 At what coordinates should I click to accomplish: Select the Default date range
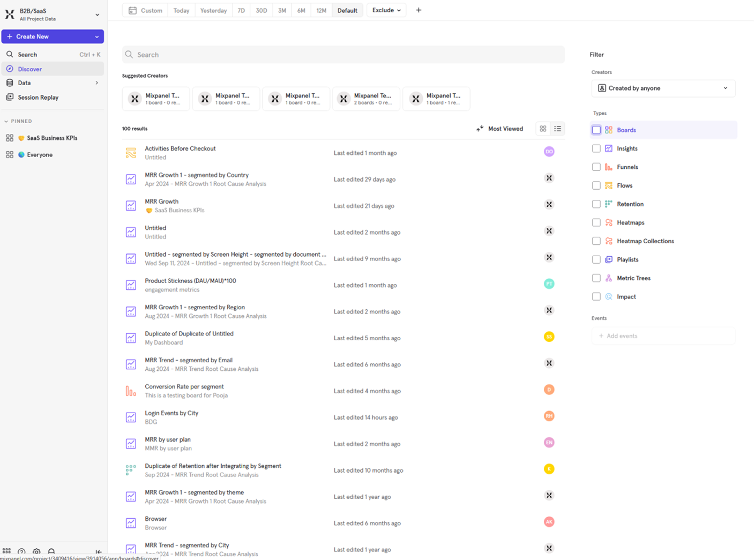click(347, 10)
